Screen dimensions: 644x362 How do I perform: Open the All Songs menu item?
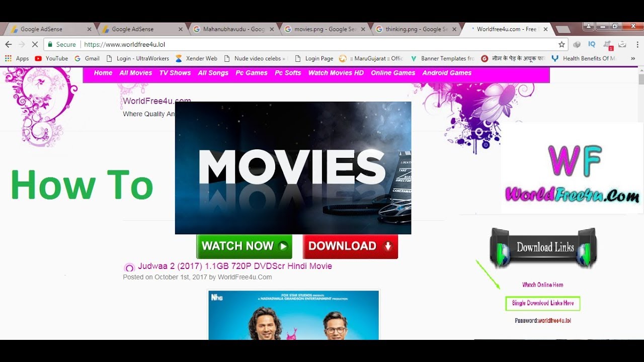click(213, 73)
